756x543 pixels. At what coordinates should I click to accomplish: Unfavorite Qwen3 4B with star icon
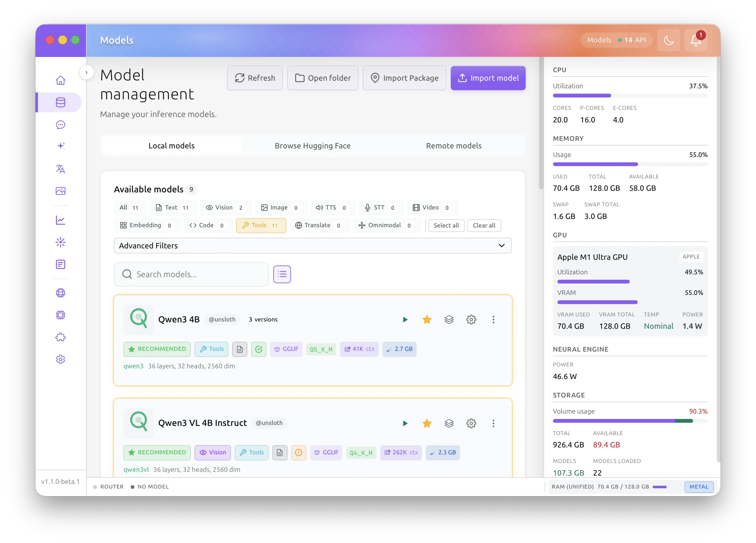427,320
